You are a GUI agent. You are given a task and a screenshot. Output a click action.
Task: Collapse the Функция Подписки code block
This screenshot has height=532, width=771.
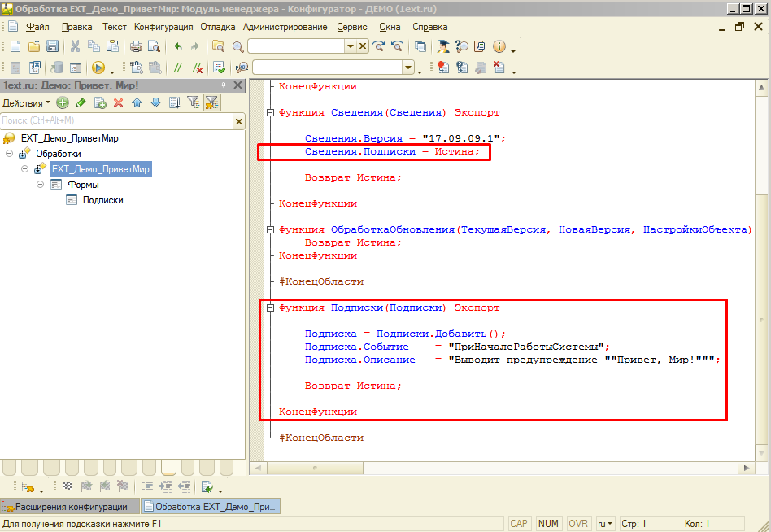[x=268, y=307]
